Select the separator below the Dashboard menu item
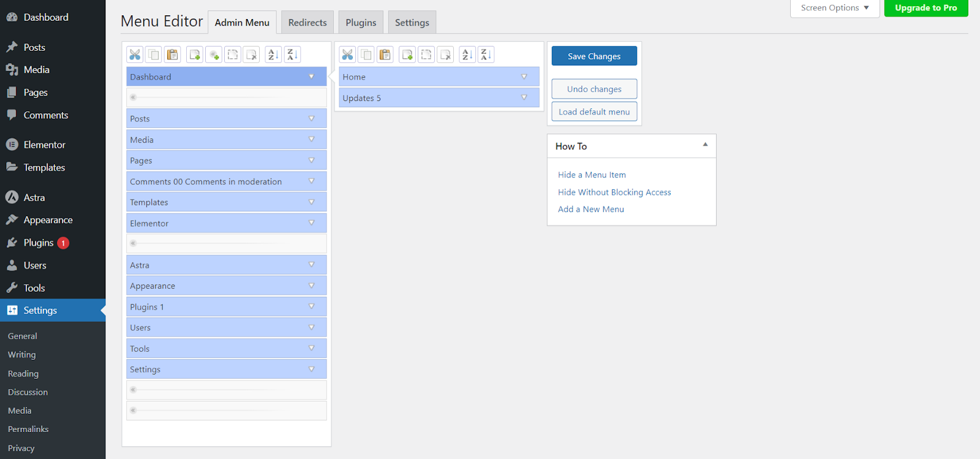 226,97
